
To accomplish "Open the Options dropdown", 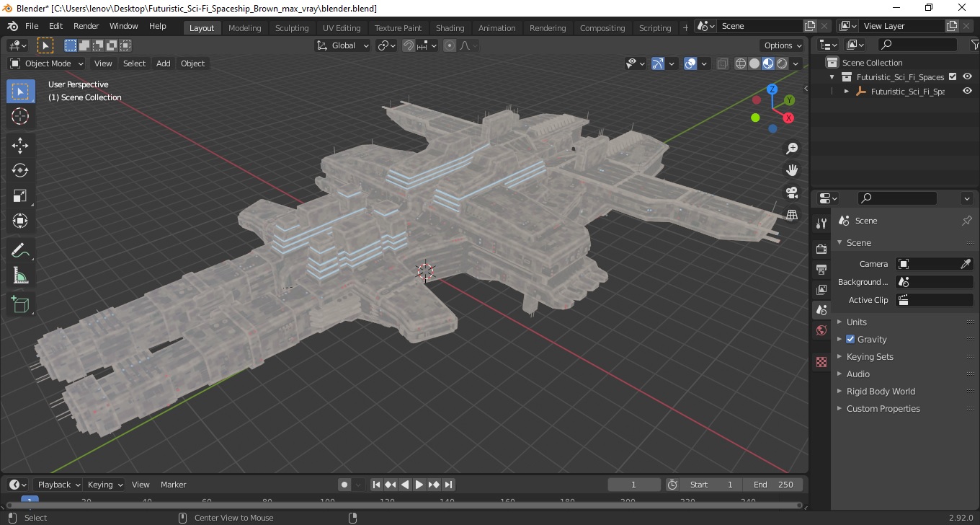I will point(783,45).
